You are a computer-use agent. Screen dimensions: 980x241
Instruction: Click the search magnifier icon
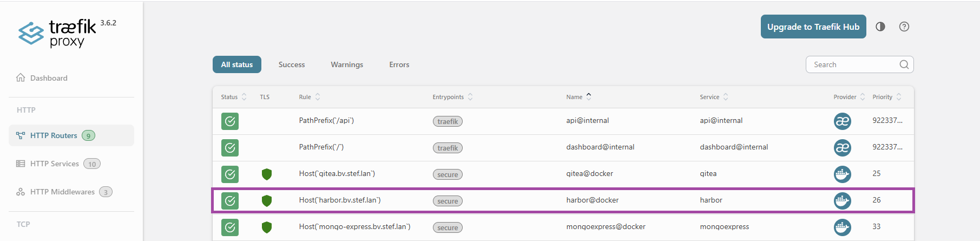tap(904, 64)
